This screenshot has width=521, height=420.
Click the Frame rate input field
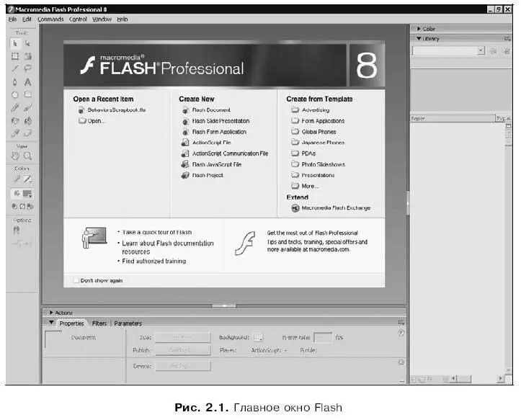pyautogui.click(x=323, y=336)
